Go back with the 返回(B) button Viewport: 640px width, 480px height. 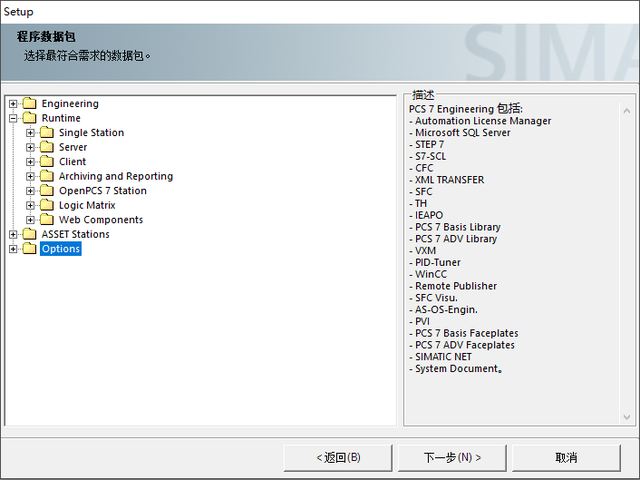[338, 458]
